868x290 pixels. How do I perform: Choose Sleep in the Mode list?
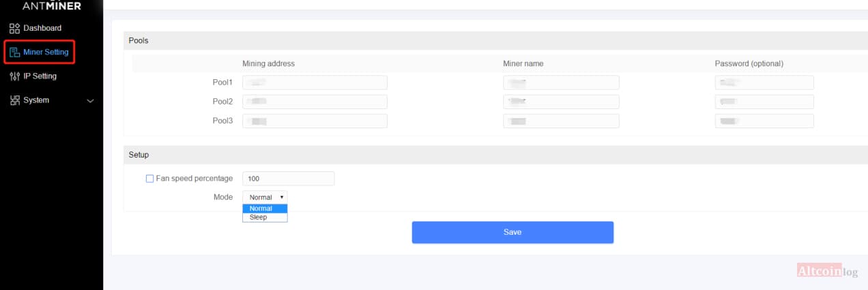coord(265,217)
